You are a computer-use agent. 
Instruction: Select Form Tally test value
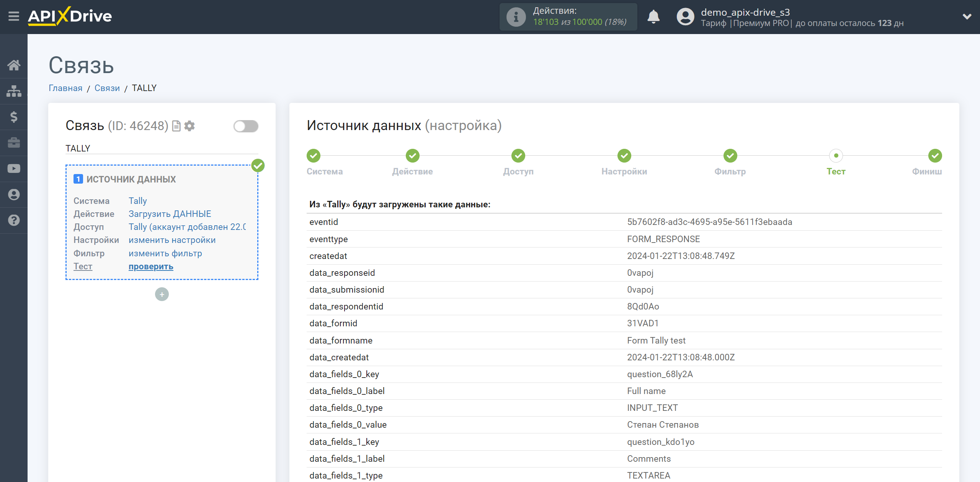[x=656, y=340]
